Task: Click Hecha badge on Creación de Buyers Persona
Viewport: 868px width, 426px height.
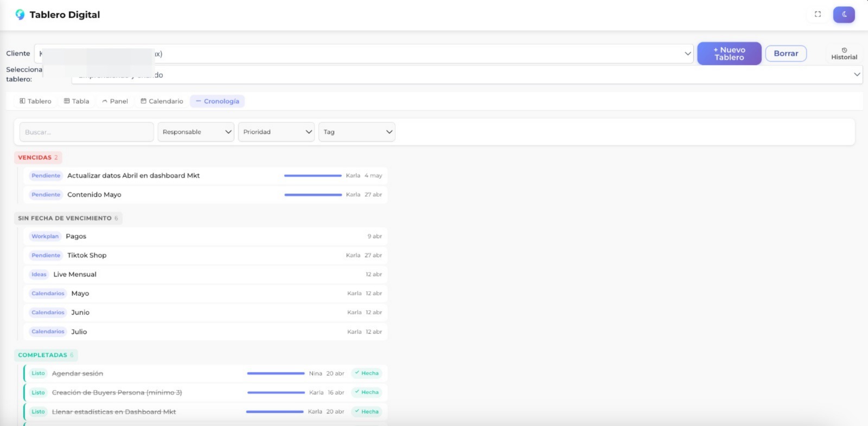Action: click(367, 392)
